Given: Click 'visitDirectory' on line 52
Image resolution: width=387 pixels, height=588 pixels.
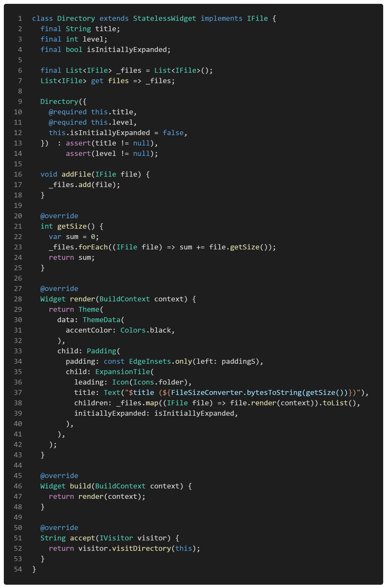Looking at the screenshot, I should [141, 549].
